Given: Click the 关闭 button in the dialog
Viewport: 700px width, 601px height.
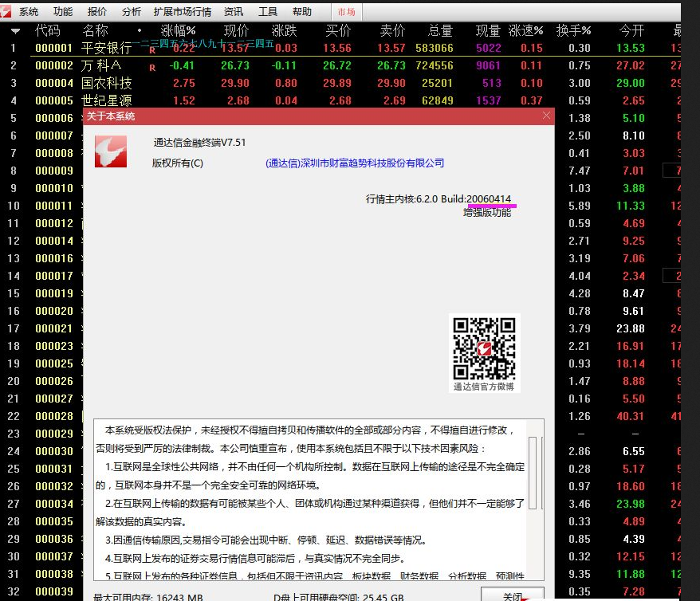Looking at the screenshot, I should pos(513,595).
